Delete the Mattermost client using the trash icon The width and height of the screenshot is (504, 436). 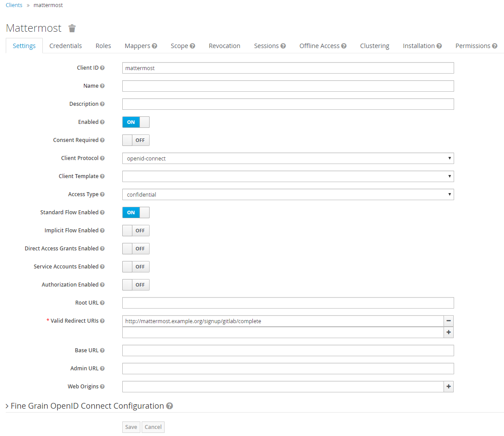pos(71,28)
